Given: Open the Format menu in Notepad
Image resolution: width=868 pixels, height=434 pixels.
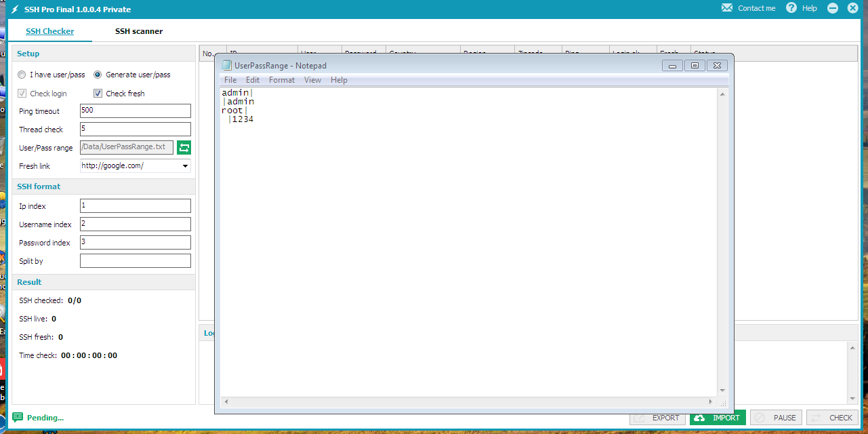Looking at the screenshot, I should (x=282, y=79).
